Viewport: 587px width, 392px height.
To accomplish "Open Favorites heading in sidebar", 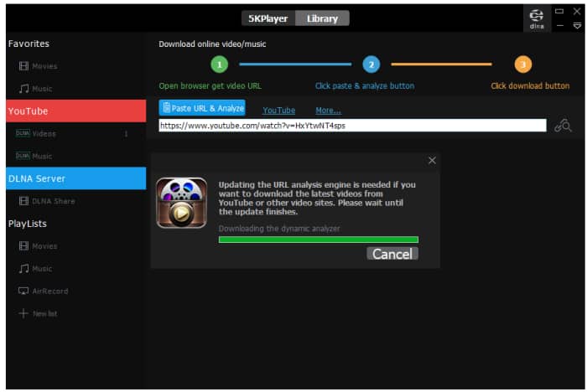I will click(29, 44).
